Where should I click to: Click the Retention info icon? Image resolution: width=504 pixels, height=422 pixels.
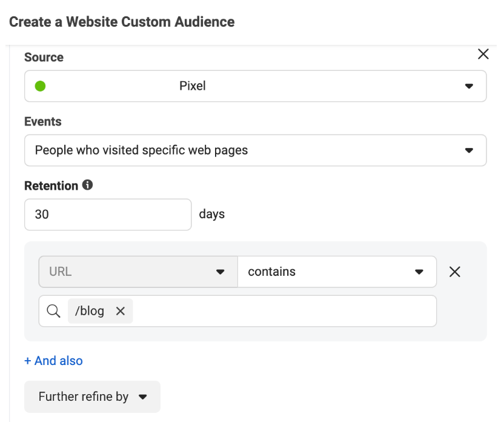pos(87,185)
